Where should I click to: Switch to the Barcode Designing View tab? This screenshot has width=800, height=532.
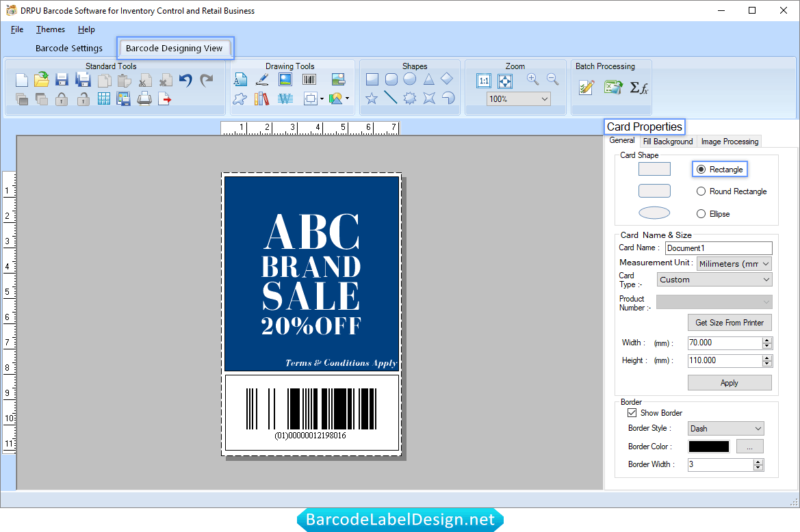(174, 49)
